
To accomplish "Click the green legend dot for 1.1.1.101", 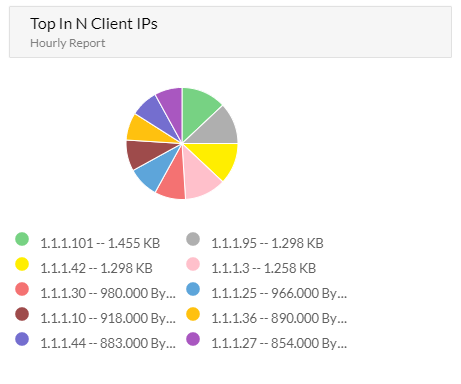I will click(x=22, y=239).
